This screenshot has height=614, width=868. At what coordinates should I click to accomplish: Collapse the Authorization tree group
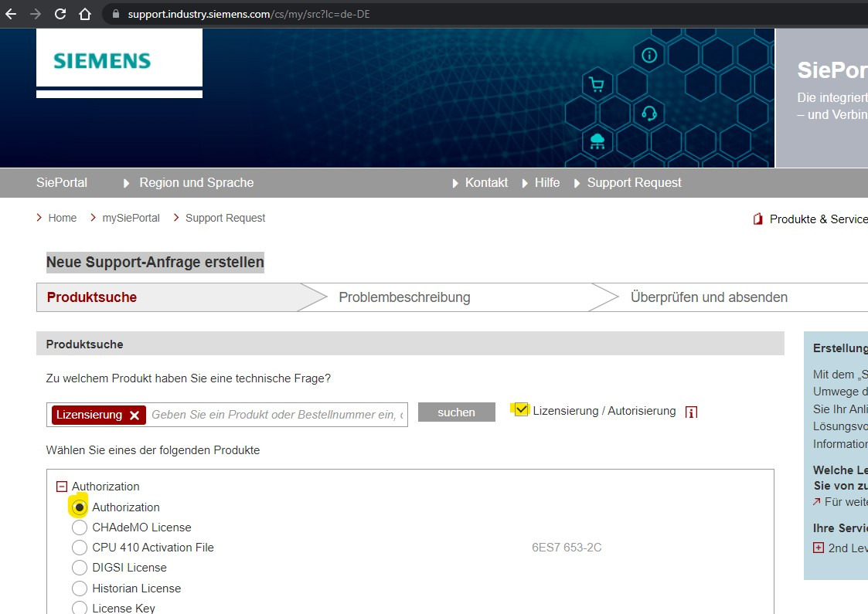[61, 487]
